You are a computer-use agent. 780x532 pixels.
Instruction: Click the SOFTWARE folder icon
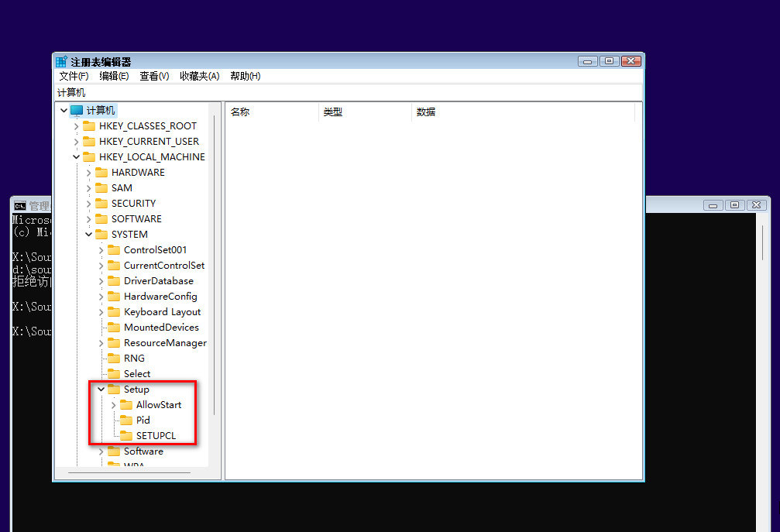pos(101,219)
